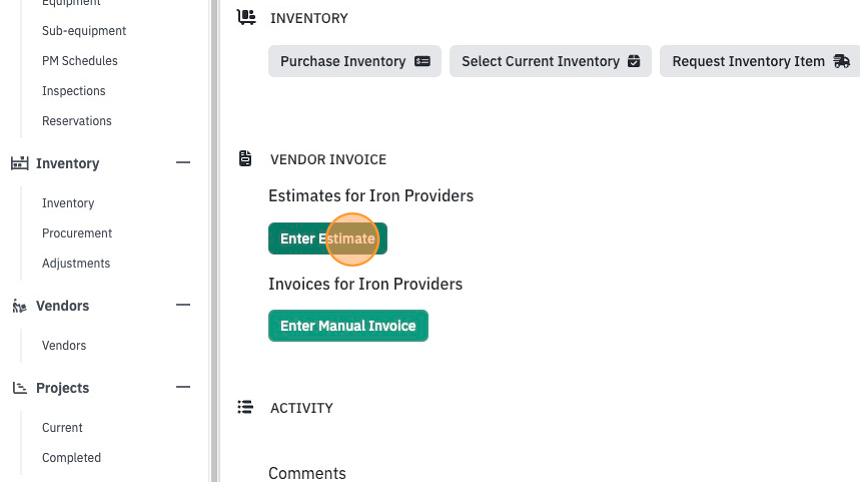
Task: Open Completed projects in the sidebar
Action: pyautogui.click(x=71, y=457)
